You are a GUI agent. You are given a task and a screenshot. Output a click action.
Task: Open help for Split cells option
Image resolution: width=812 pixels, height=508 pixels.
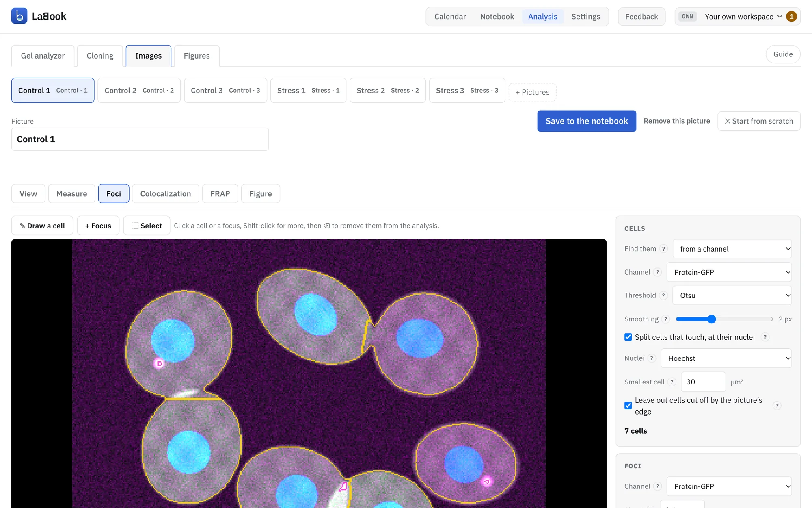765,337
